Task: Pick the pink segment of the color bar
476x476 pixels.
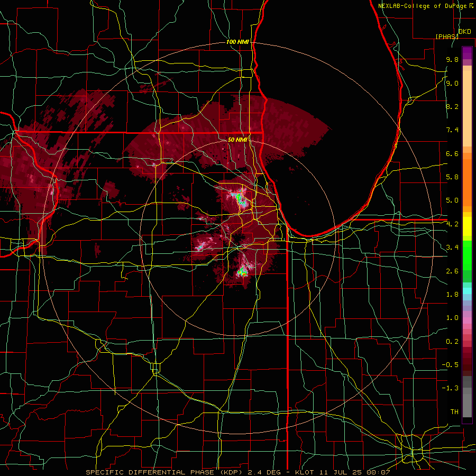Action: tap(467, 321)
